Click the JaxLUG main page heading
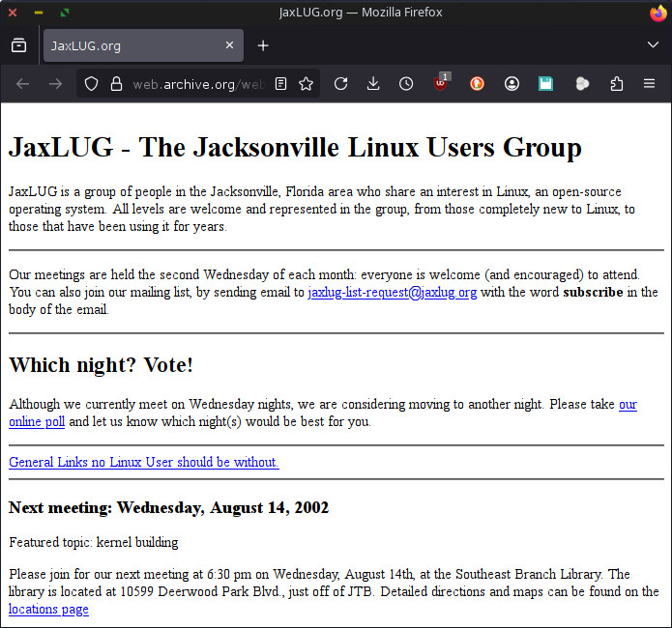672x628 pixels. click(295, 148)
